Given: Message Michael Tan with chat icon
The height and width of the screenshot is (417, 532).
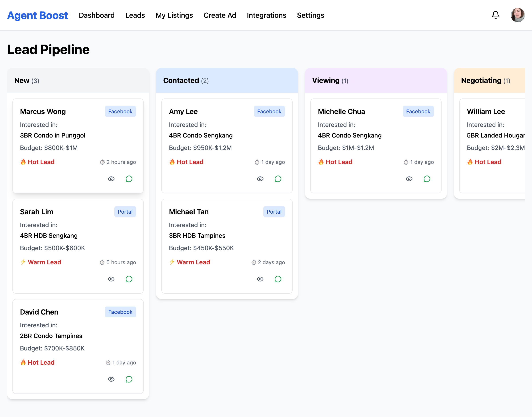Looking at the screenshot, I should (278, 279).
